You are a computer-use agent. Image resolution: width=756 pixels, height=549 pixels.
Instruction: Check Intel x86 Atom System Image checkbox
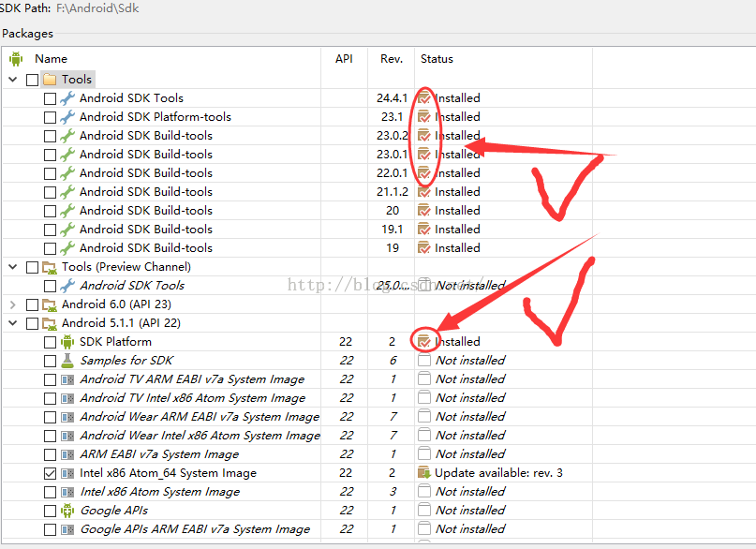(50, 492)
